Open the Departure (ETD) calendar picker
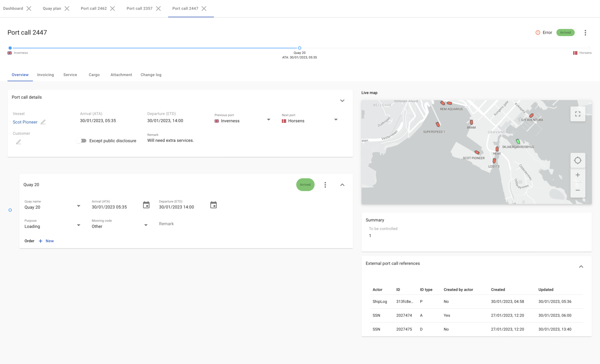Screen dimensions: 600x364 (214, 205)
